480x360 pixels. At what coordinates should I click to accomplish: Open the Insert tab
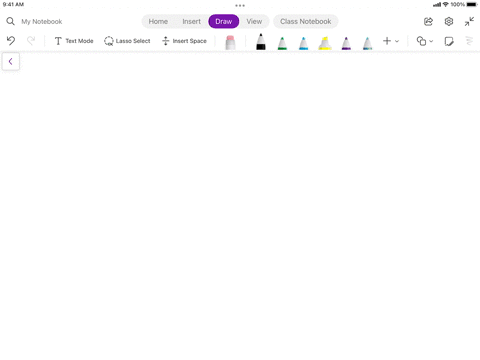[191, 21]
